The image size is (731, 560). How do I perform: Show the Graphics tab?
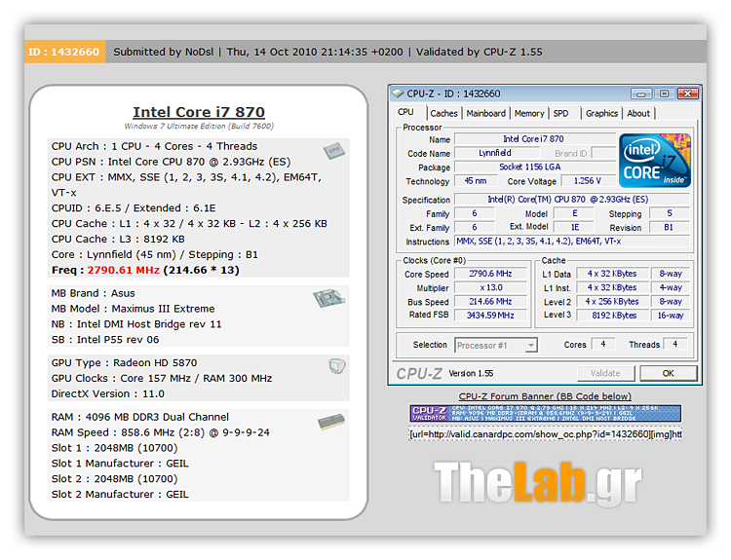click(601, 113)
